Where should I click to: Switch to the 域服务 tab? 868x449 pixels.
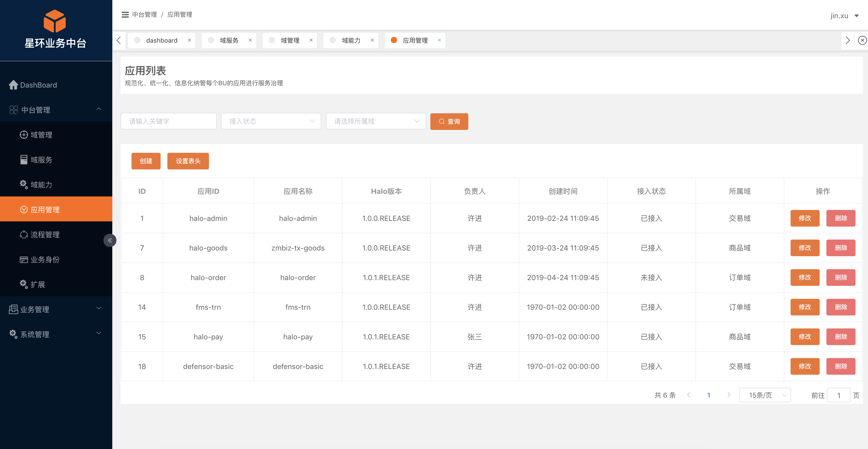[229, 41]
